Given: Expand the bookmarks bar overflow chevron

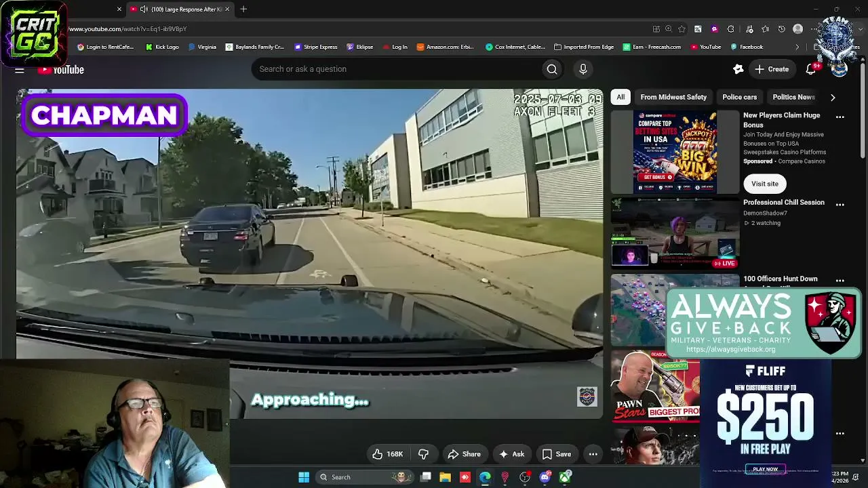Looking at the screenshot, I should pyautogui.click(x=797, y=47).
